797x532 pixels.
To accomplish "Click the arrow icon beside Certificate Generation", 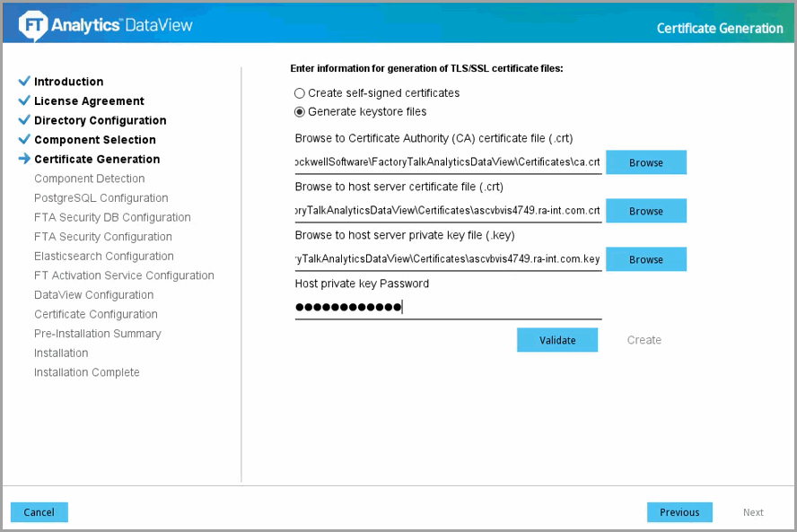I will click(24, 159).
